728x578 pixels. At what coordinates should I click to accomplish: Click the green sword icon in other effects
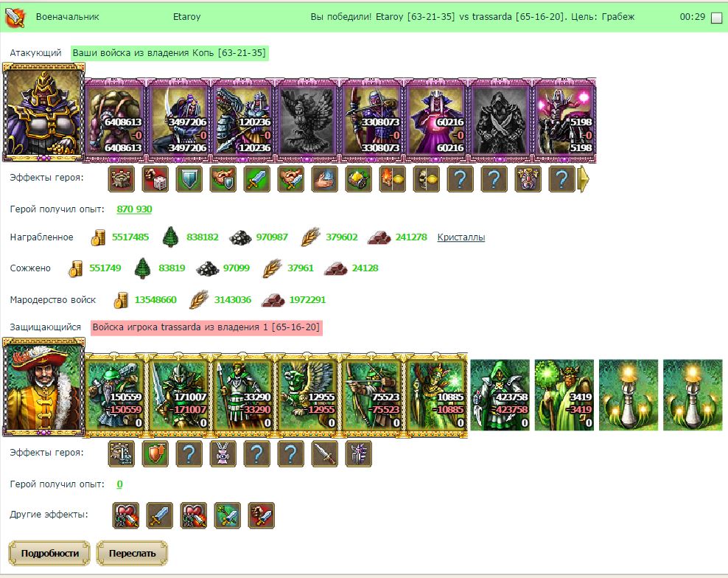228,515
